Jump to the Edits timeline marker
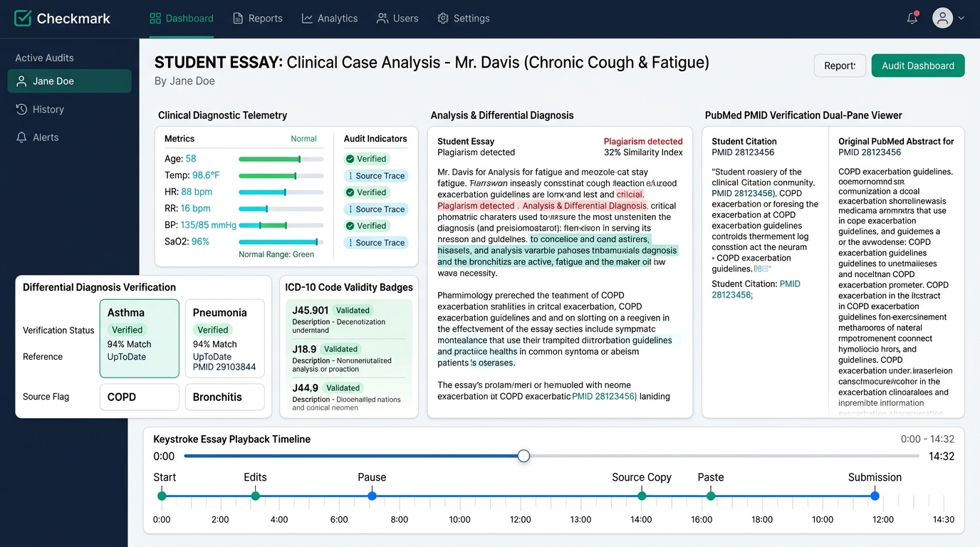 (255, 496)
